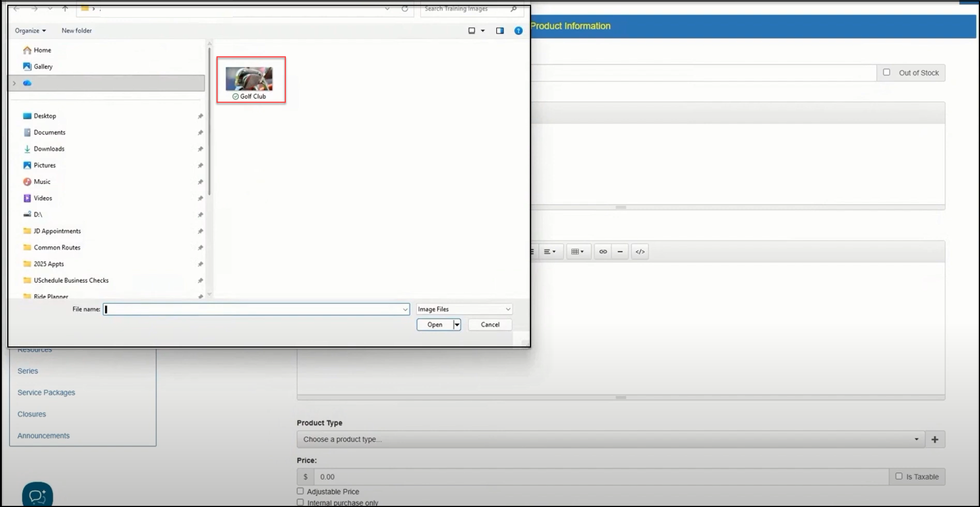Screen dimensions: 980x507
Task: Expand the Choose a product type dropdown
Action: (611, 439)
